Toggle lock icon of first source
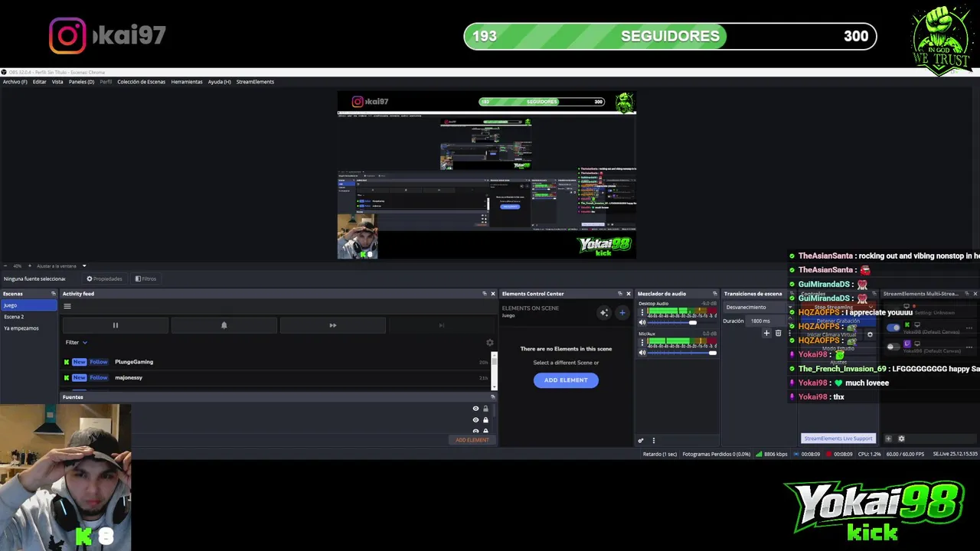This screenshot has width=980, height=551. pyautogui.click(x=485, y=409)
